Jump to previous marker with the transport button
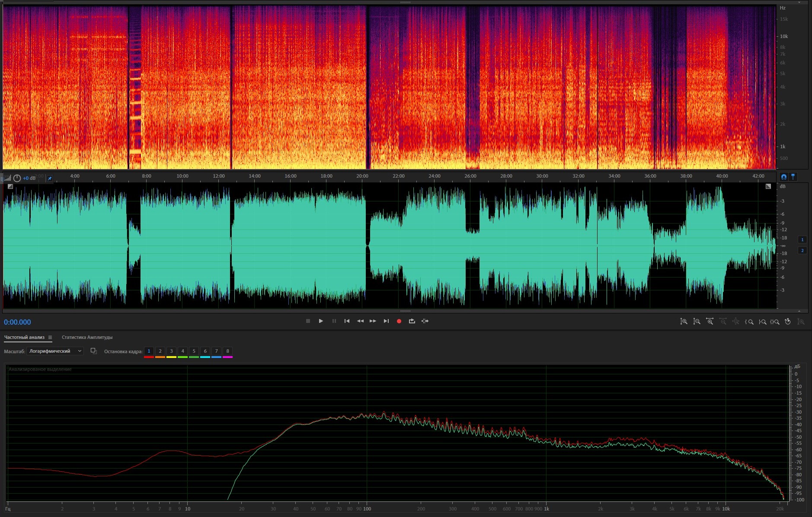Screen dimensions: 812x517 click(x=347, y=321)
